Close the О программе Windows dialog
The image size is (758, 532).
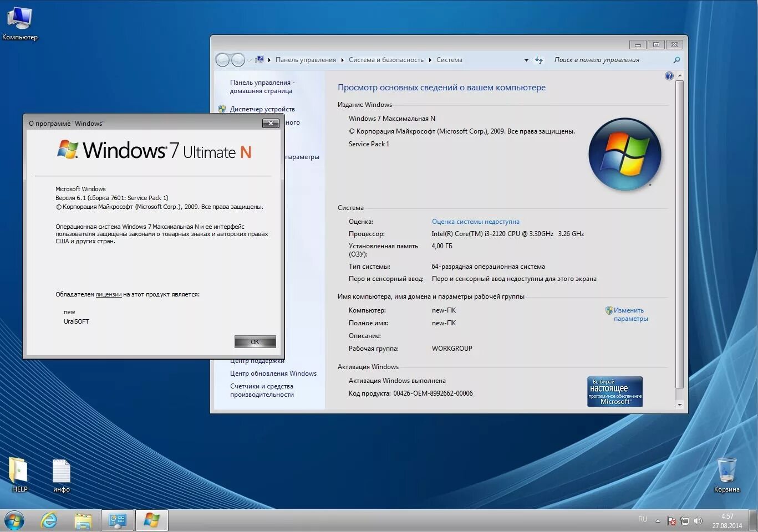(271, 123)
